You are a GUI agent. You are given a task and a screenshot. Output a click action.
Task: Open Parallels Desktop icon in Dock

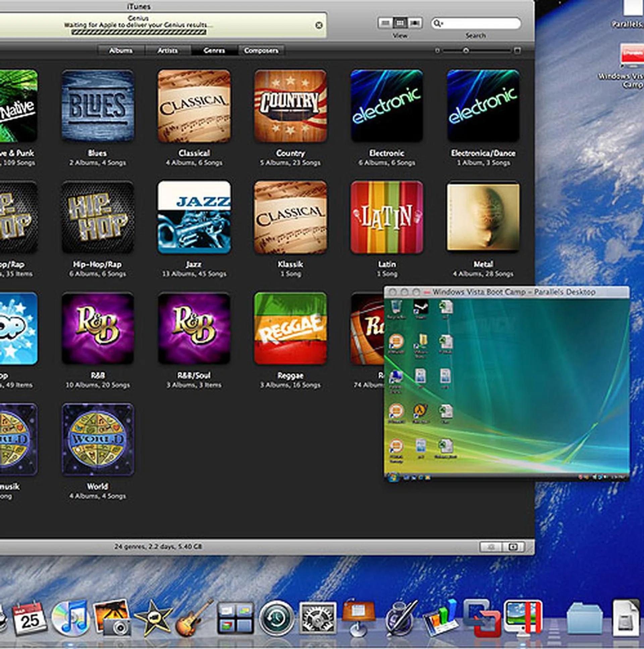click(x=523, y=618)
